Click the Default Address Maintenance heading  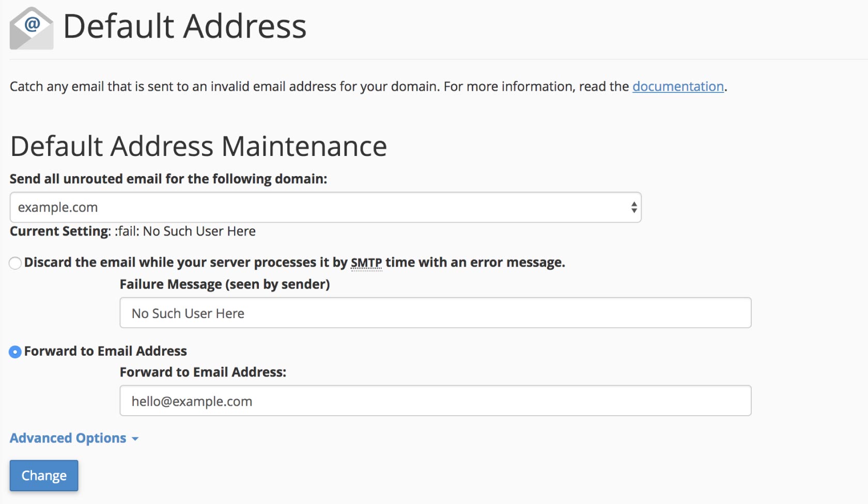click(x=198, y=146)
